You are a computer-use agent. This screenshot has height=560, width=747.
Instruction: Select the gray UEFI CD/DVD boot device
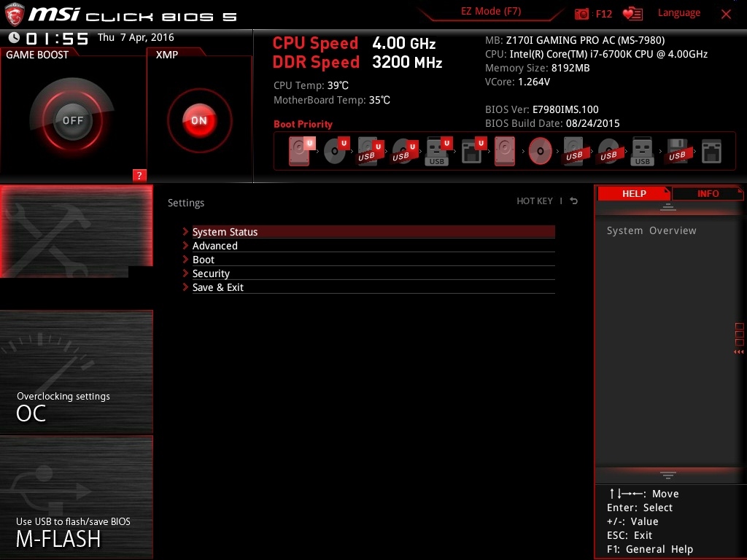coord(336,151)
